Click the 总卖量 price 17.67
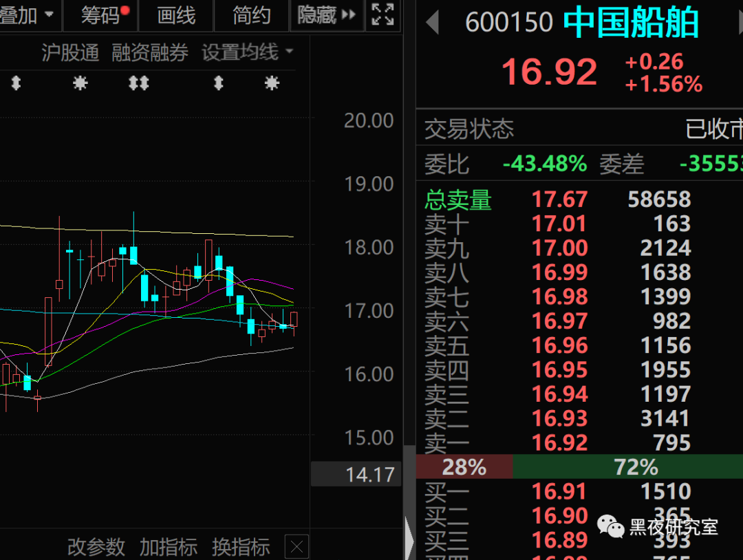Image resolution: width=743 pixels, height=560 pixels. pyautogui.click(x=559, y=200)
